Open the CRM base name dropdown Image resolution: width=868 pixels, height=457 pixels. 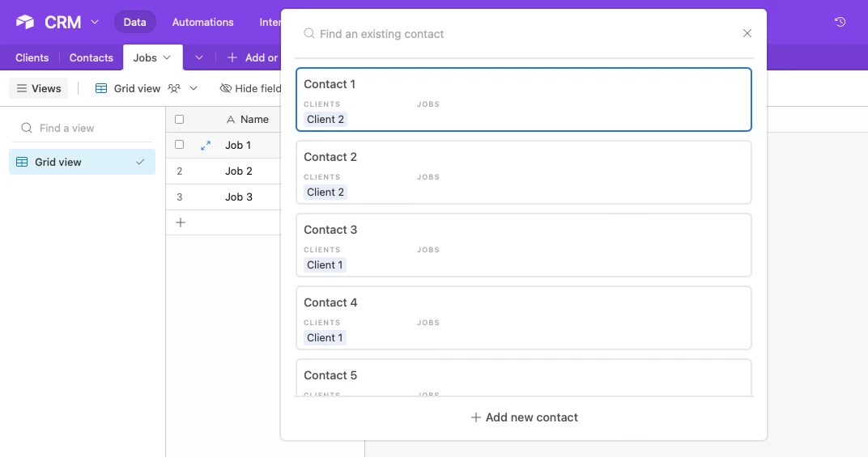(95, 22)
